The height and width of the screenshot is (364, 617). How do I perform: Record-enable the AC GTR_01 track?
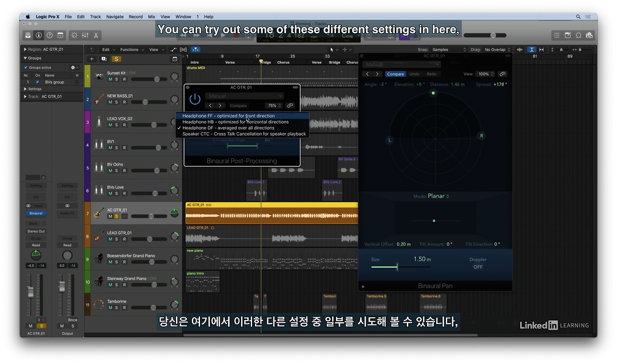tap(124, 216)
